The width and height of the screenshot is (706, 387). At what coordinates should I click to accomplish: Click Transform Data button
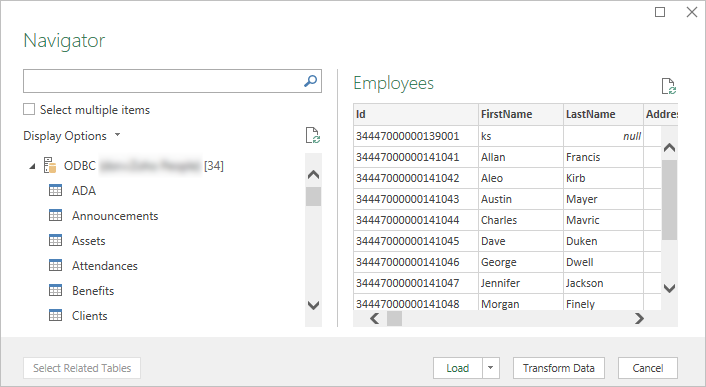(x=559, y=368)
